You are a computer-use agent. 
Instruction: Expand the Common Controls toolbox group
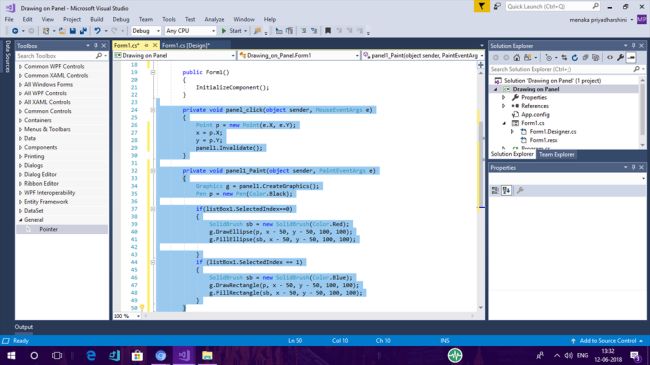coord(47,111)
